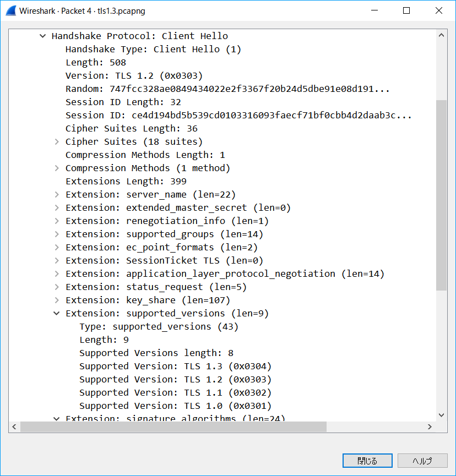Select the Session ID Length: 32 row
This screenshot has height=476, width=456.
pos(123,102)
